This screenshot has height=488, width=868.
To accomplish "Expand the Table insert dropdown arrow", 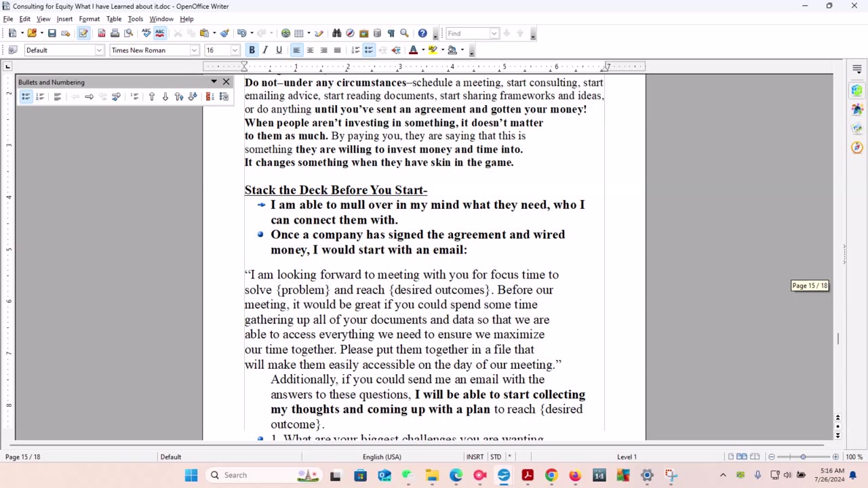I will point(309,33).
